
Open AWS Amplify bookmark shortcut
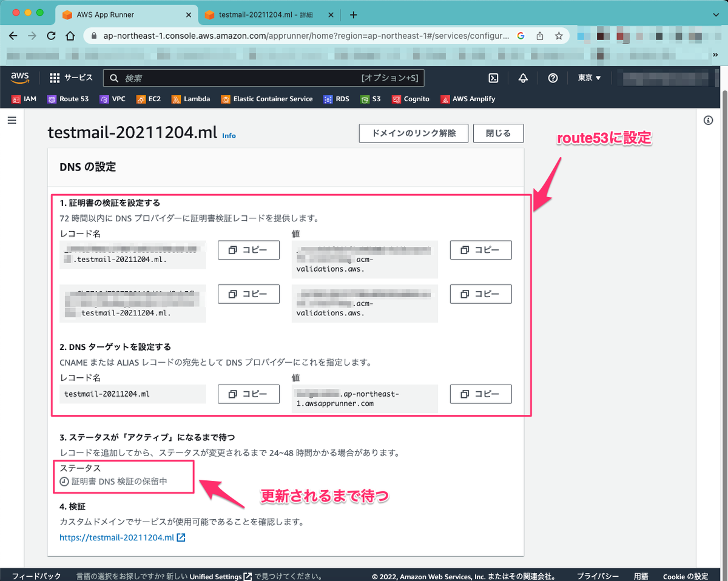[468, 99]
